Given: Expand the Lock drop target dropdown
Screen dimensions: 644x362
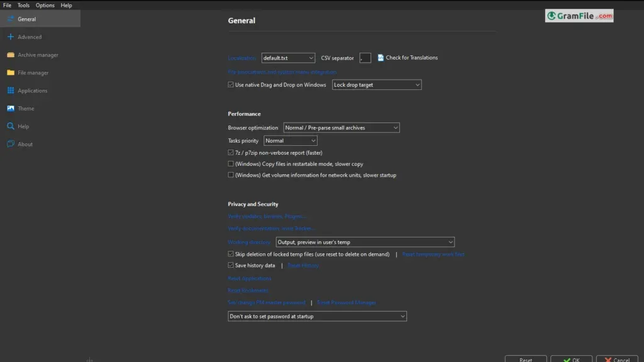Looking at the screenshot, I should tap(377, 85).
